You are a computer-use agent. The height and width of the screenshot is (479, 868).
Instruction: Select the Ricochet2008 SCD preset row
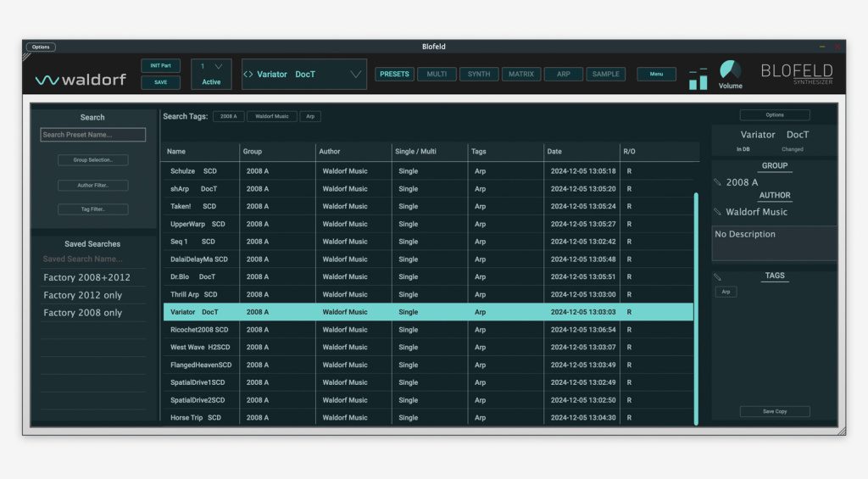(428, 330)
